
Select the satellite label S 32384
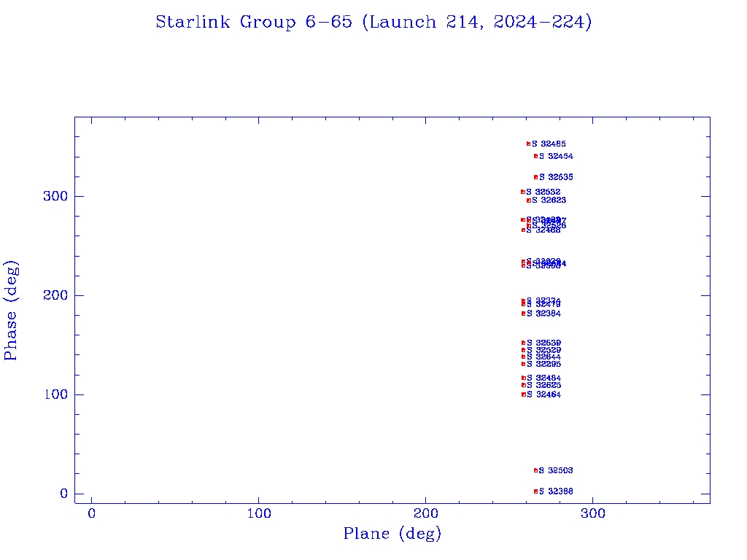(543, 314)
